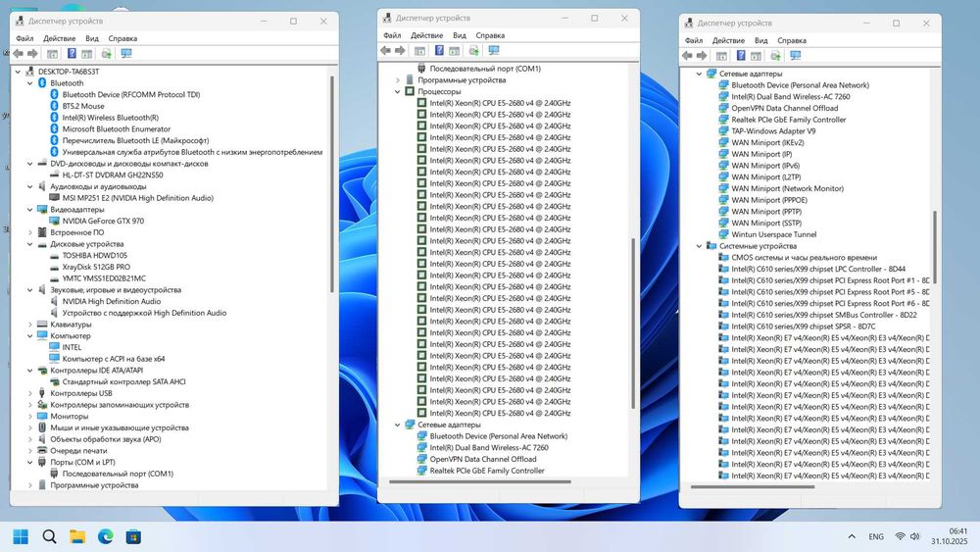Click Bluetooth icon next to BT5.2 Mouse
The width and height of the screenshot is (980, 552).
click(x=54, y=106)
